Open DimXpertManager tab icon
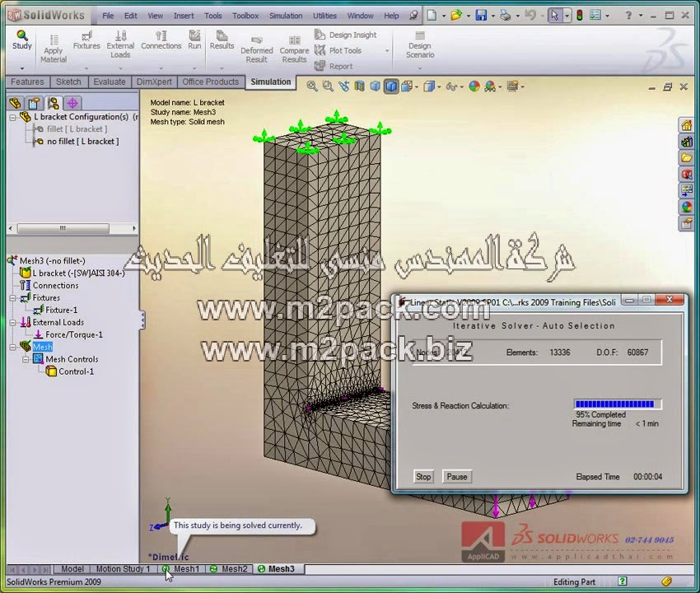 (x=72, y=104)
